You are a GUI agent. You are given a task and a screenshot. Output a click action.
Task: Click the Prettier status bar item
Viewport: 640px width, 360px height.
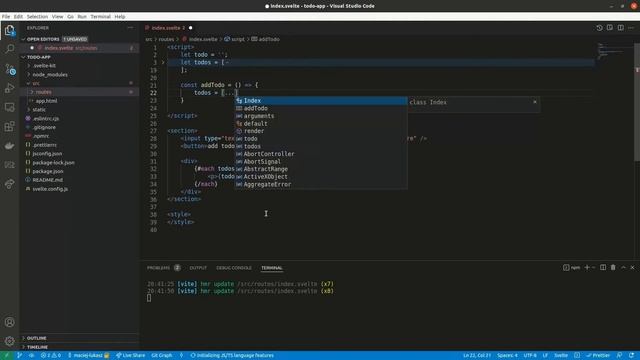point(598,355)
